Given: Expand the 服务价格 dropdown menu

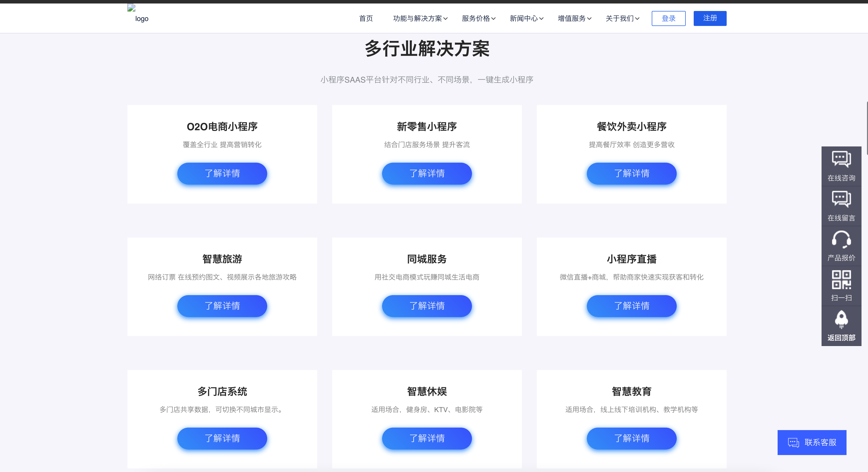Looking at the screenshot, I should pyautogui.click(x=478, y=18).
